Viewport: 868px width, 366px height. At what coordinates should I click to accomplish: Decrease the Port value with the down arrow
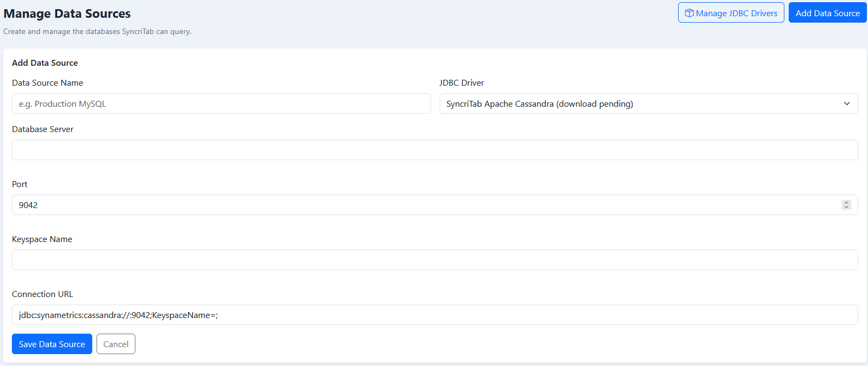846,208
